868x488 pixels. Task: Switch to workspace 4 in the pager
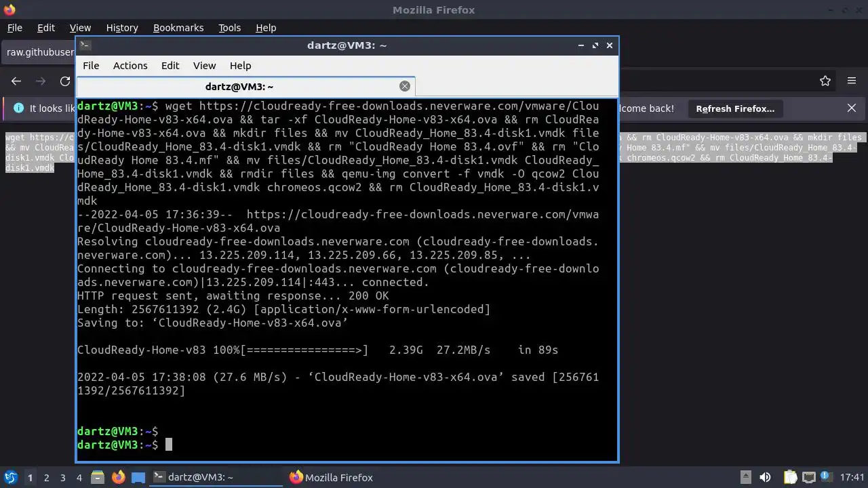tap(79, 478)
